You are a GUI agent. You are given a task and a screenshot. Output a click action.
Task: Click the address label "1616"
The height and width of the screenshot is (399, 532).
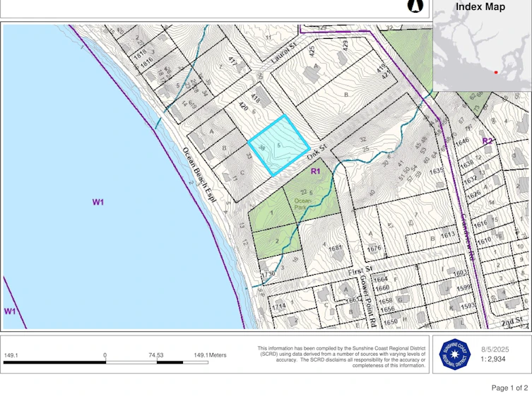480,224
